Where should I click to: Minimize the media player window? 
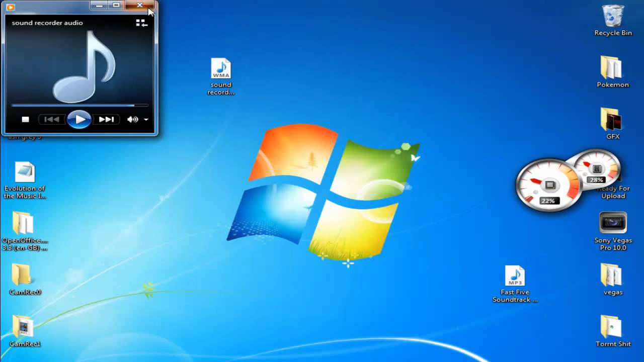tap(100, 5)
